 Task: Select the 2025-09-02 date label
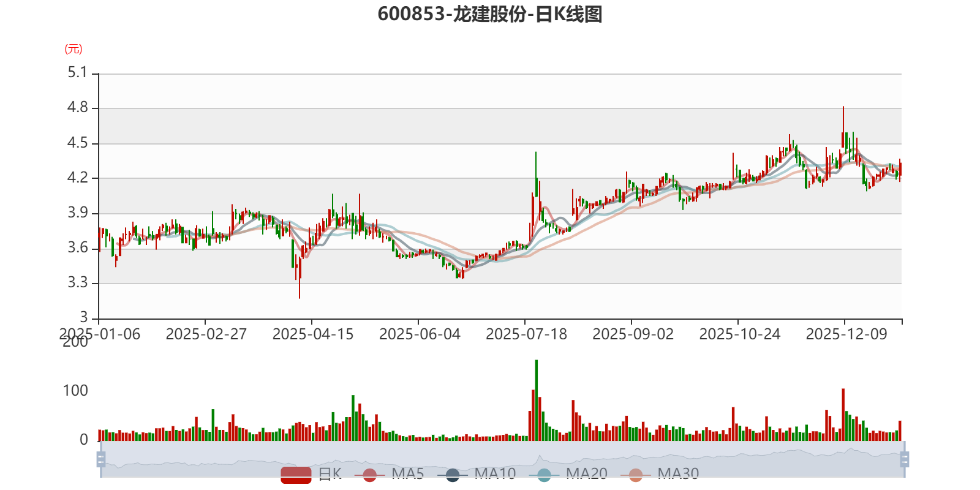click(x=633, y=334)
